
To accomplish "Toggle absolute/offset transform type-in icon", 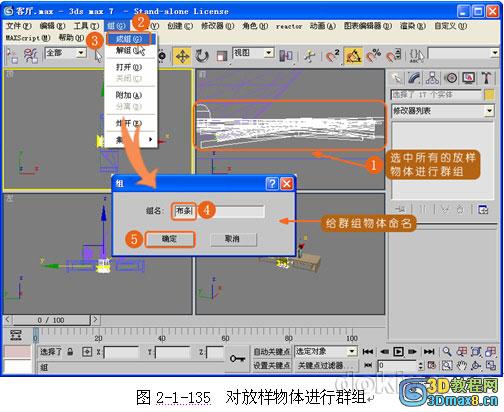I will [87, 351].
